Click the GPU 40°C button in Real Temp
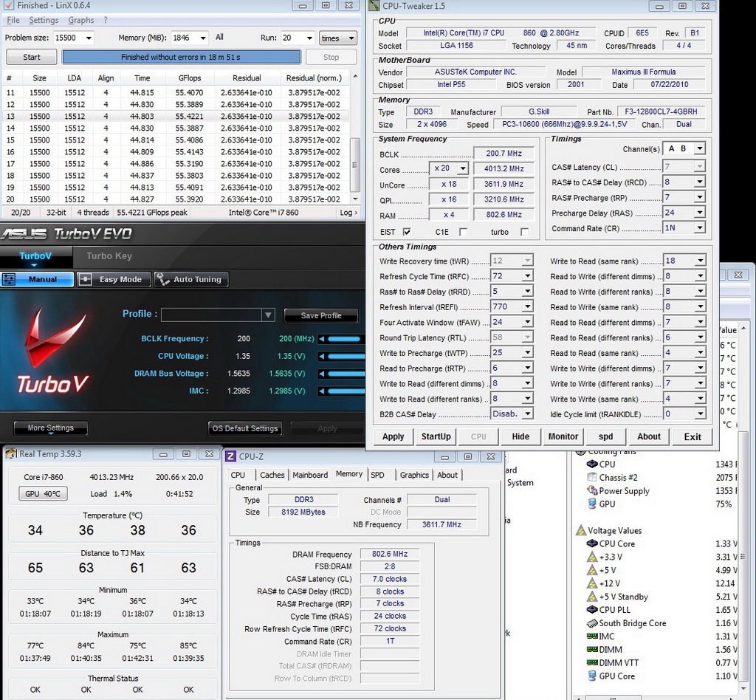This screenshot has height=700, width=756. click(x=43, y=494)
